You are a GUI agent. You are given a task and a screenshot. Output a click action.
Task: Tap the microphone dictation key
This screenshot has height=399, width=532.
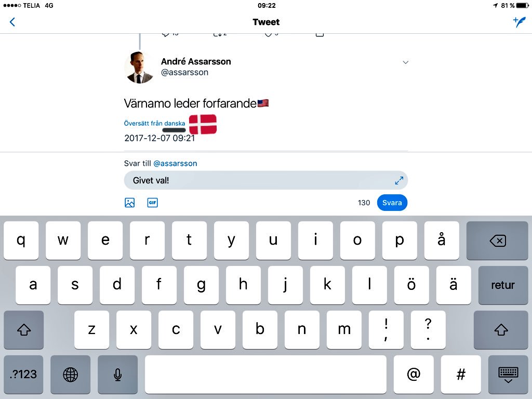coord(118,375)
